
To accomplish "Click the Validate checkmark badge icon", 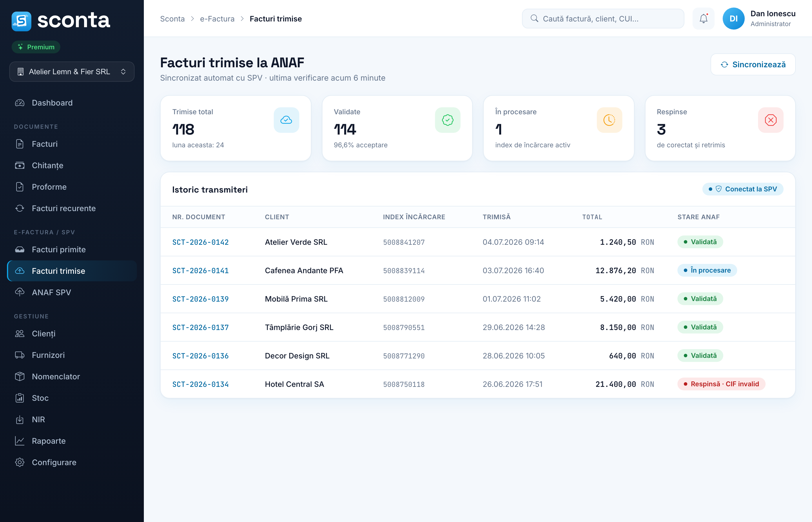I will 447,120.
